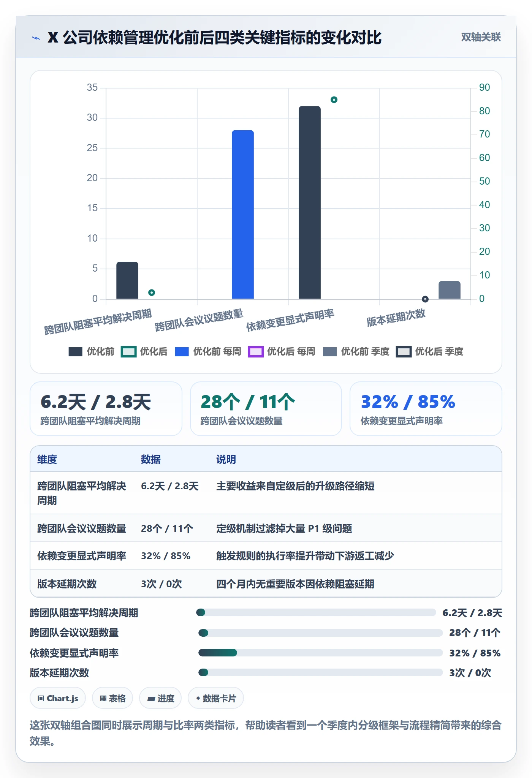Toggle the 优化前 季度 legend entry
Image resolution: width=532 pixels, height=778 pixels.
356,352
